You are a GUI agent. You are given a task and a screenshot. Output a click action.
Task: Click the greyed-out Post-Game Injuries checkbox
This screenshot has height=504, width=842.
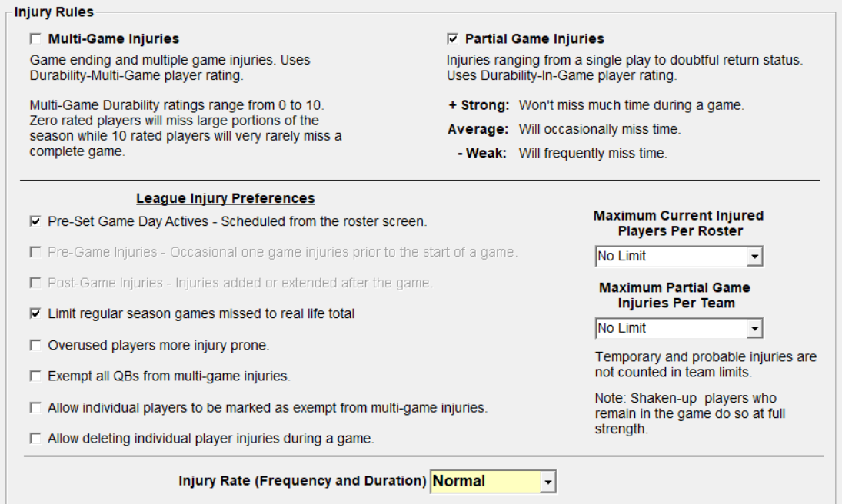(35, 283)
